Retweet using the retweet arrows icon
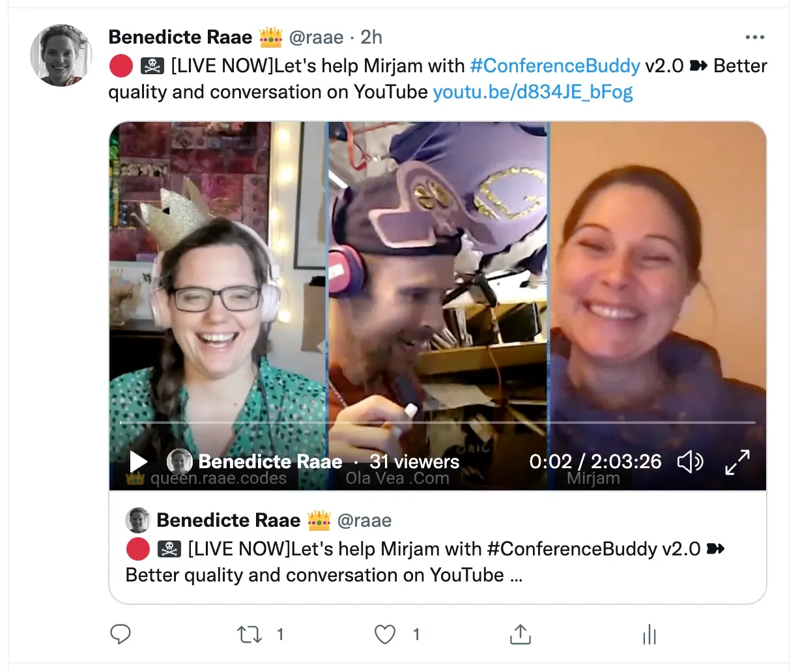This screenshot has width=800, height=672. coord(249,634)
